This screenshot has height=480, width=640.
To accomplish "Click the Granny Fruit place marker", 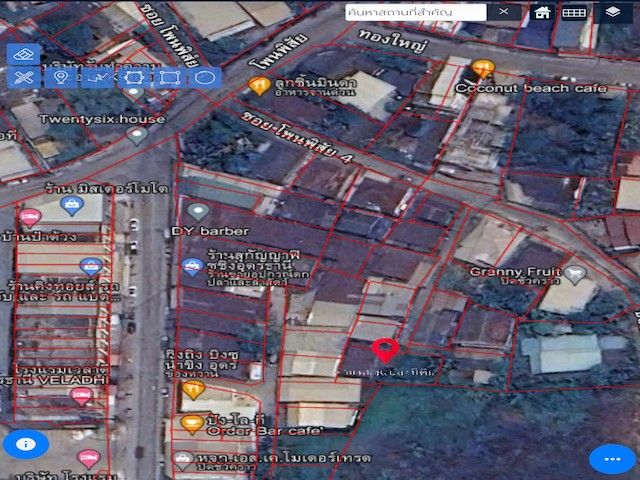I will click(574, 272).
